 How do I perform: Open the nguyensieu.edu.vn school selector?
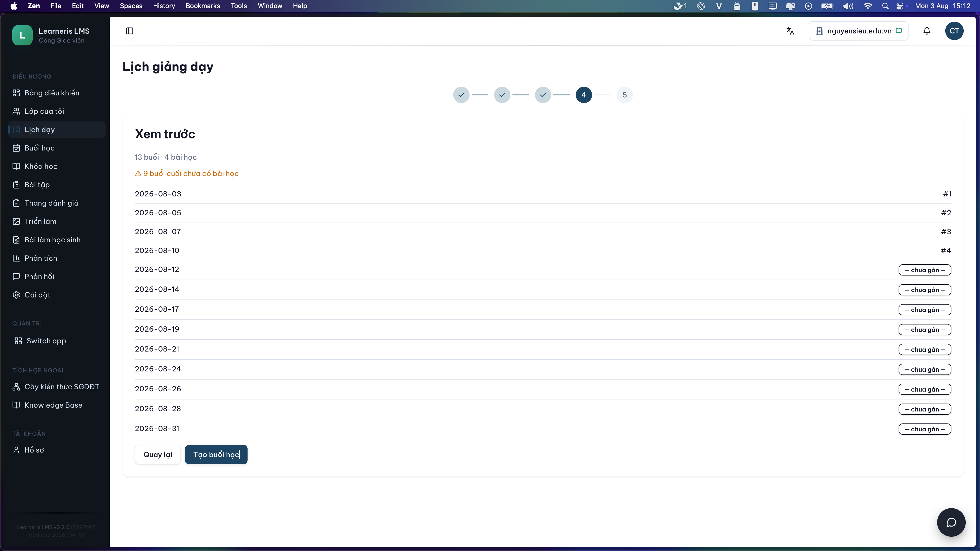pyautogui.click(x=858, y=31)
